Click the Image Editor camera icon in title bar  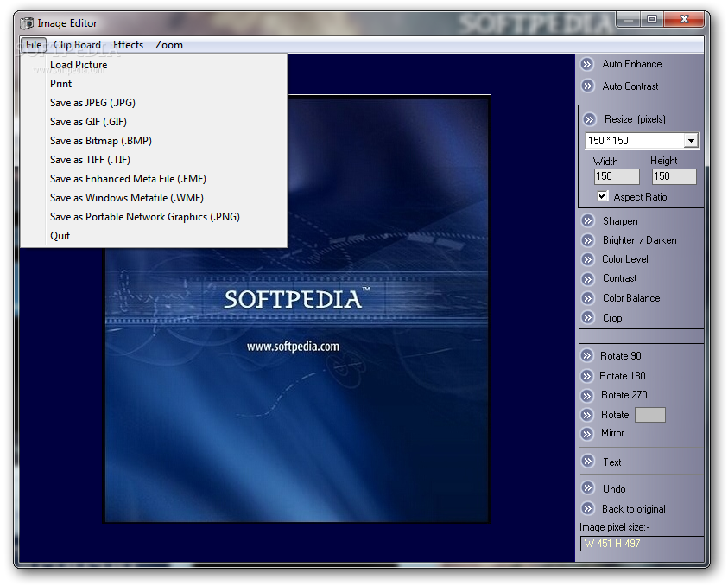[28, 22]
